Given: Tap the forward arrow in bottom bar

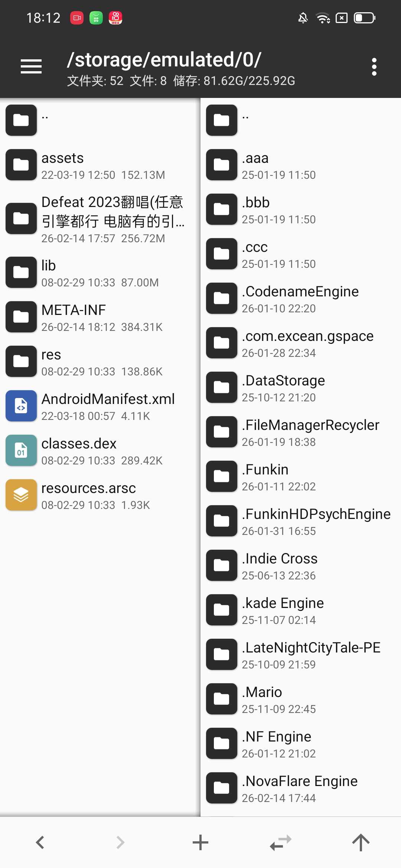Looking at the screenshot, I should [120, 842].
